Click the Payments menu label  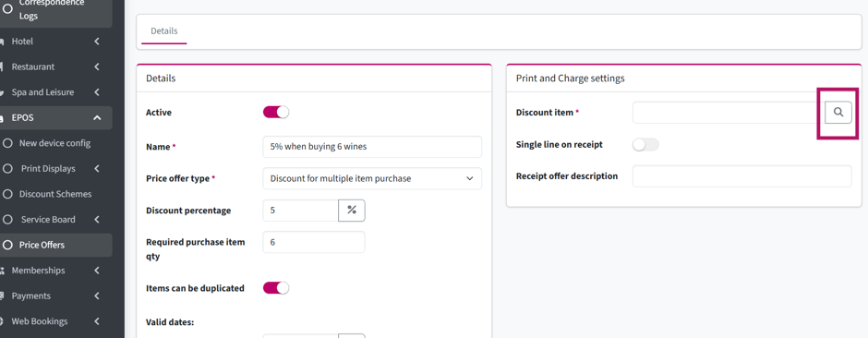click(x=31, y=296)
